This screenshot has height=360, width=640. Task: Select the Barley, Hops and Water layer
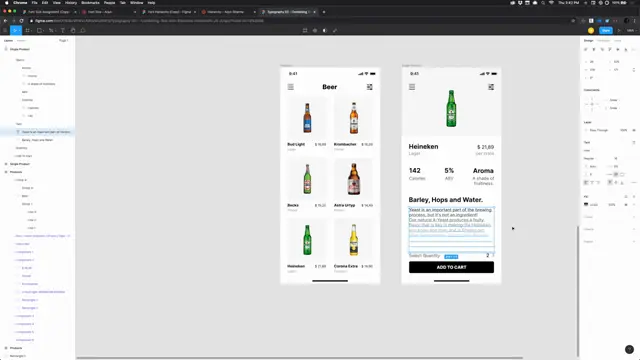[37, 140]
